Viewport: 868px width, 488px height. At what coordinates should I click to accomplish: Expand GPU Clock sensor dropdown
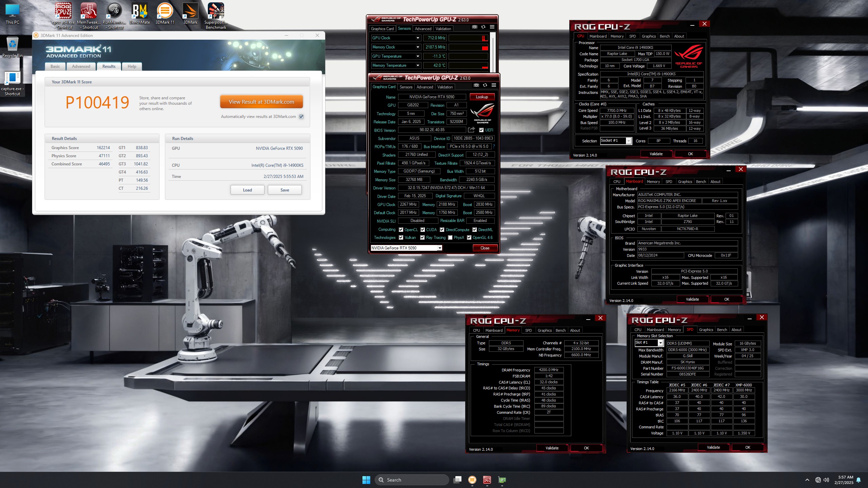pyautogui.click(x=418, y=38)
